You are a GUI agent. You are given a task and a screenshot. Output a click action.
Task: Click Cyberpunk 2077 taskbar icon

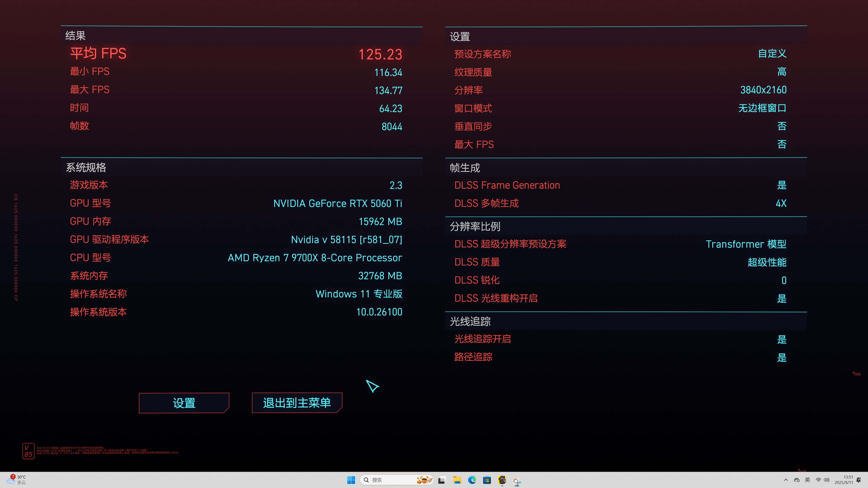[502, 480]
